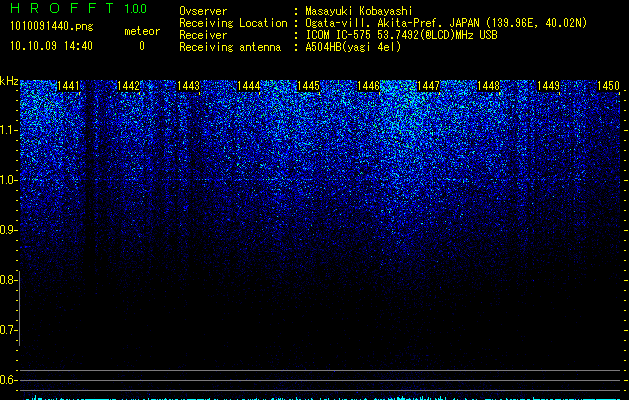Click the 1445 time marker
This screenshot has width=629, height=400.
(x=308, y=86)
